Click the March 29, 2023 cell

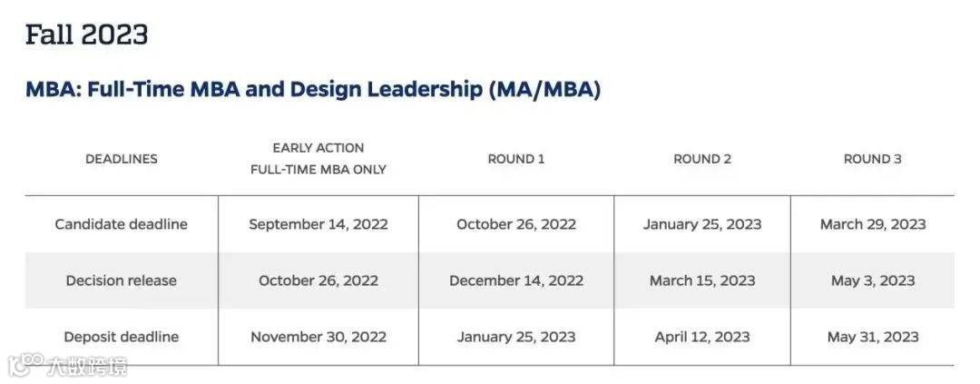pos(873,224)
